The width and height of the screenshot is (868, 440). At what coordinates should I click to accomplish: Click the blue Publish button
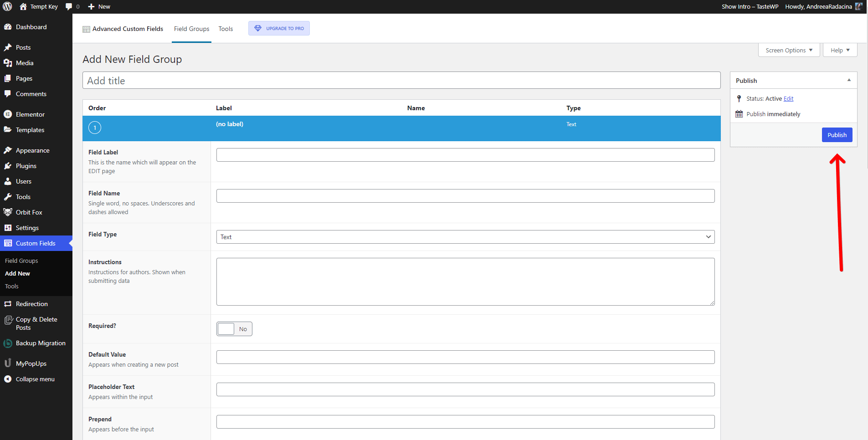click(x=837, y=135)
